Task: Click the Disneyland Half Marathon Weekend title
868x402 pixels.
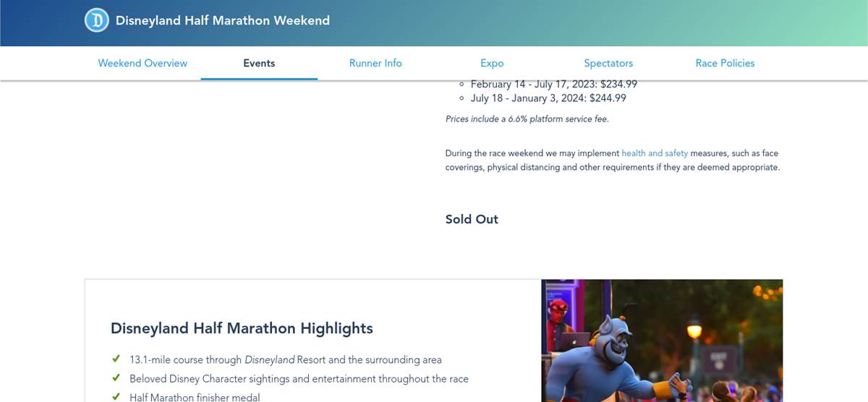Action: pyautogui.click(x=223, y=20)
